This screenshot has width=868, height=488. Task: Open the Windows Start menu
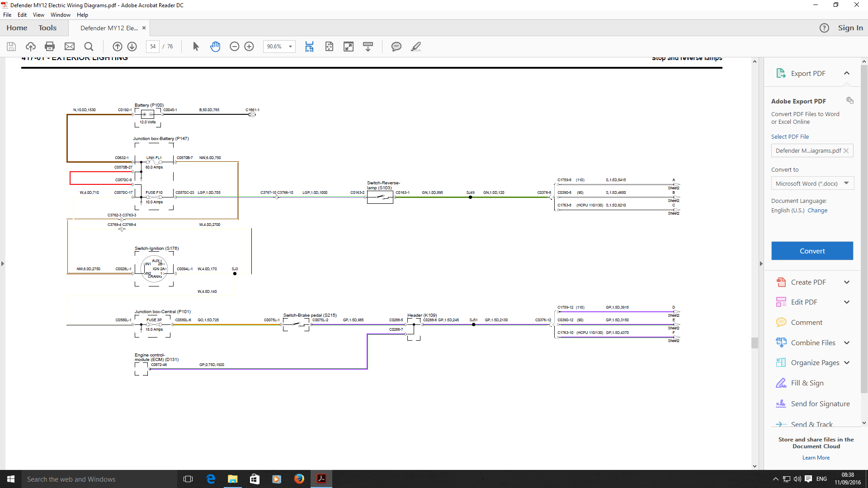[x=11, y=479]
